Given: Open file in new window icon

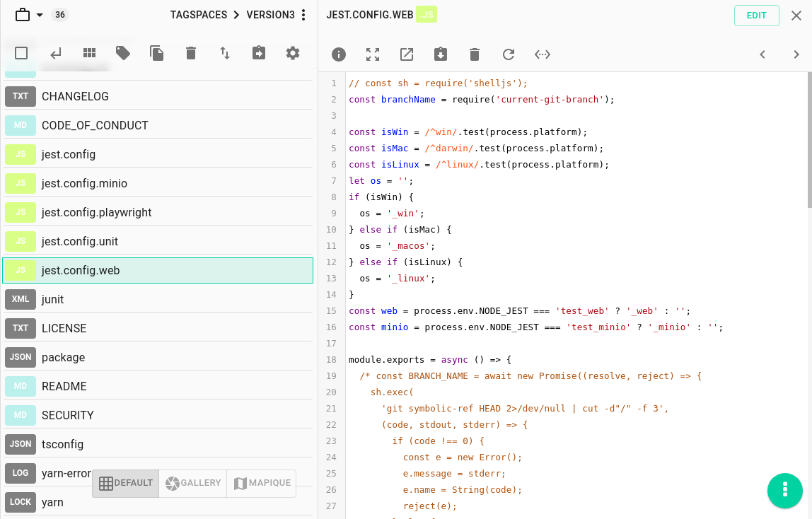Looking at the screenshot, I should [x=407, y=54].
